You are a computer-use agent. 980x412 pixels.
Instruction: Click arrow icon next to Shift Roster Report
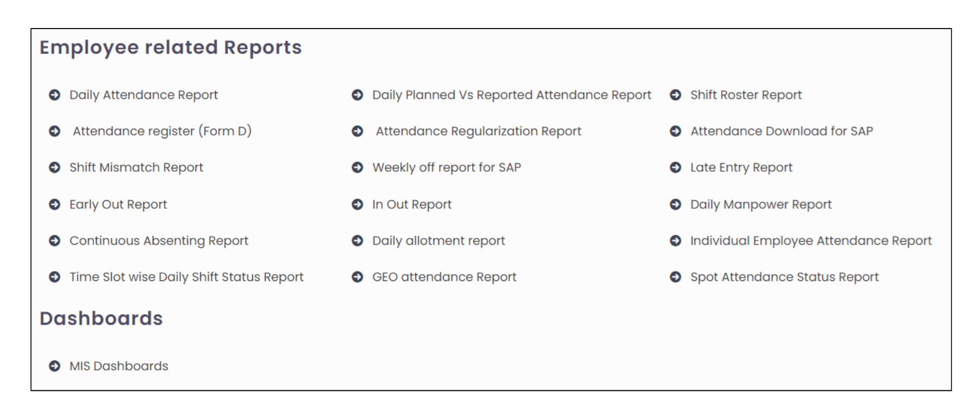coord(675,95)
